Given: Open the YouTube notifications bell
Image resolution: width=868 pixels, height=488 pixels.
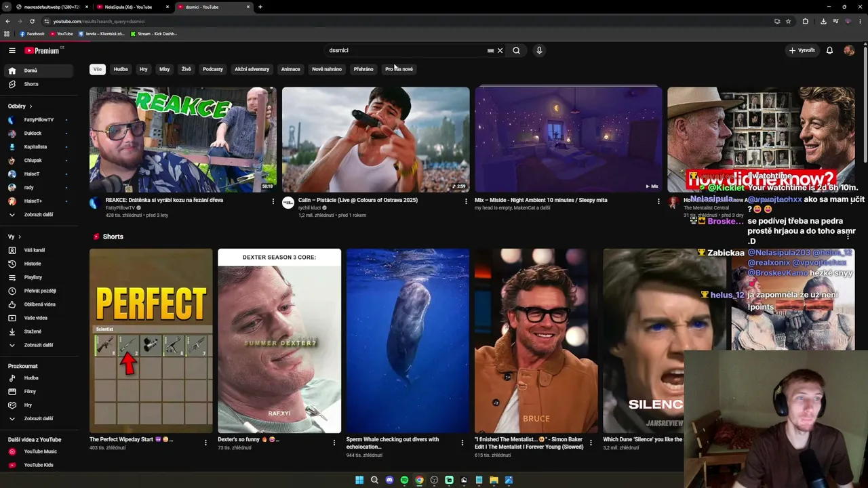Looking at the screenshot, I should 829,50.
